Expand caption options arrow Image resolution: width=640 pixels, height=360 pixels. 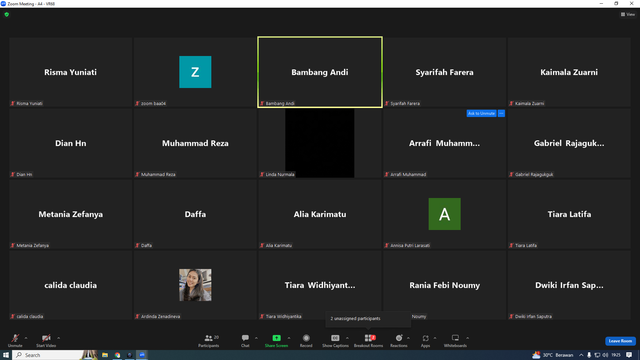click(x=347, y=338)
